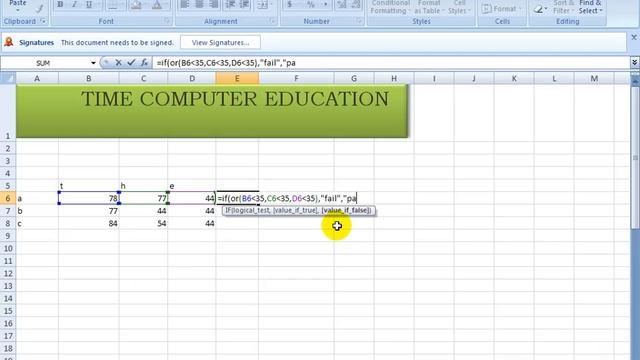Click cell B7 containing 77

(89, 211)
